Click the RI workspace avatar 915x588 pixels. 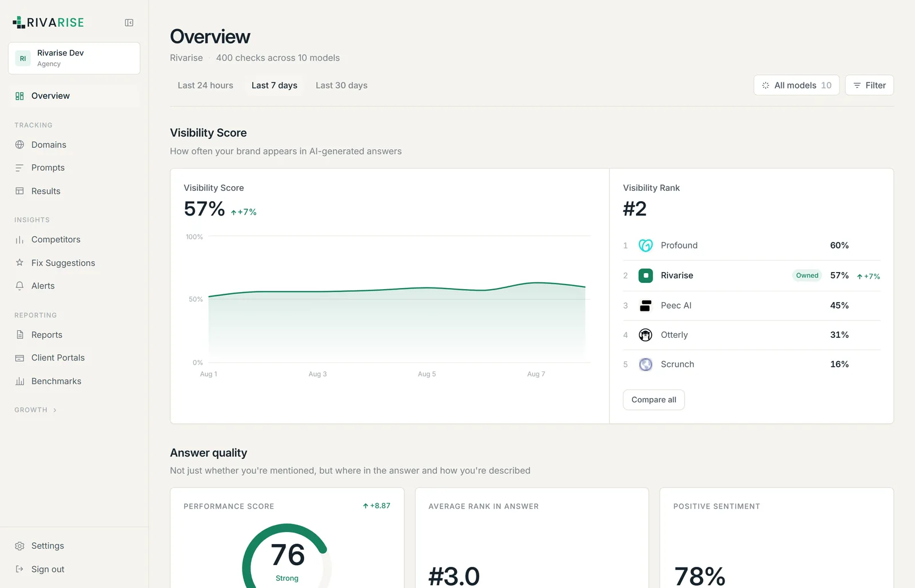click(x=23, y=58)
